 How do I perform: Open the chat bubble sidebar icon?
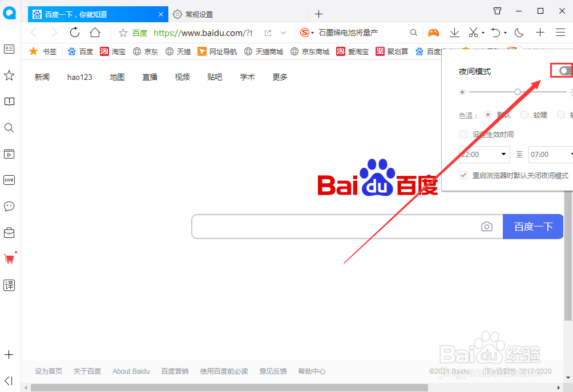pyautogui.click(x=9, y=207)
